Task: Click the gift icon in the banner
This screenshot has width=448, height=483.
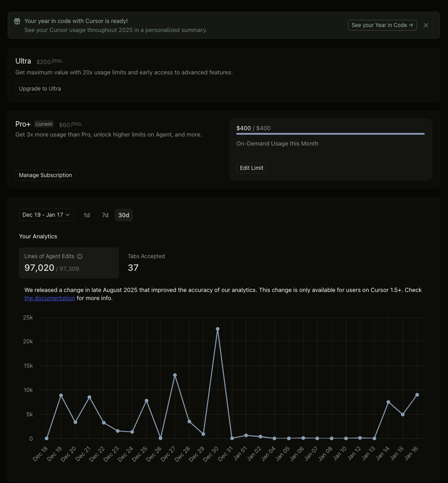Action: point(17,21)
